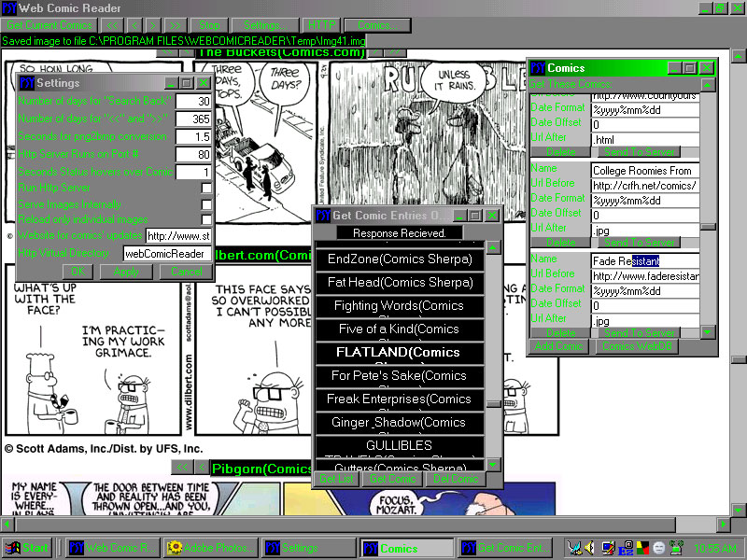The height and width of the screenshot is (560, 747).
Task: Click the display settings icon in the tray
Action: pos(608,548)
